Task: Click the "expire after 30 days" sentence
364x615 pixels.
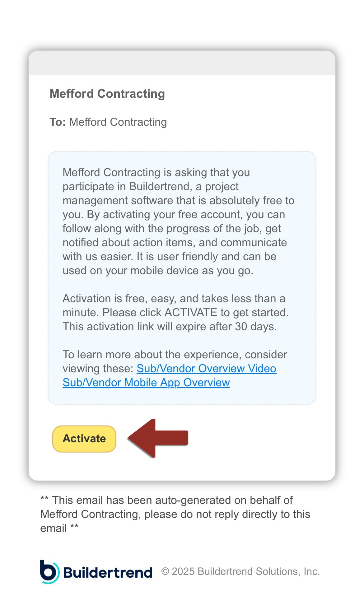Action: click(x=170, y=326)
